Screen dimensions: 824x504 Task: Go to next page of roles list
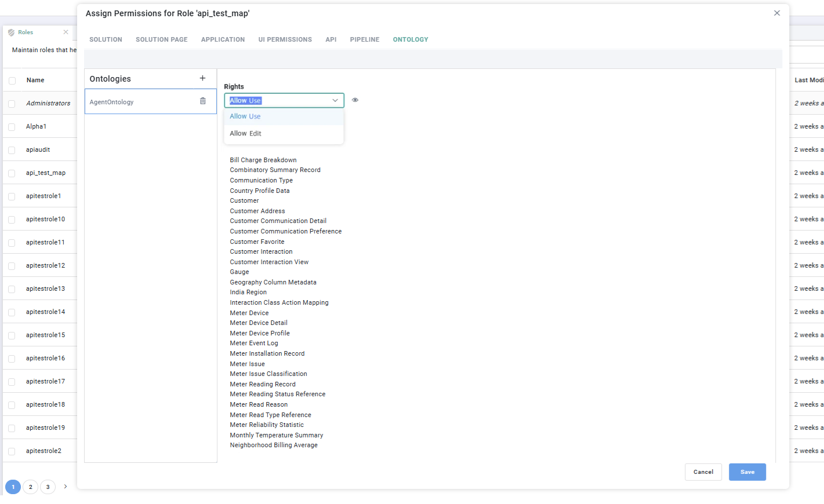(x=66, y=487)
